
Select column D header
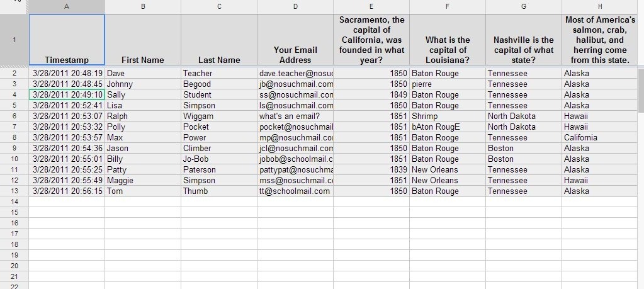[295, 6]
